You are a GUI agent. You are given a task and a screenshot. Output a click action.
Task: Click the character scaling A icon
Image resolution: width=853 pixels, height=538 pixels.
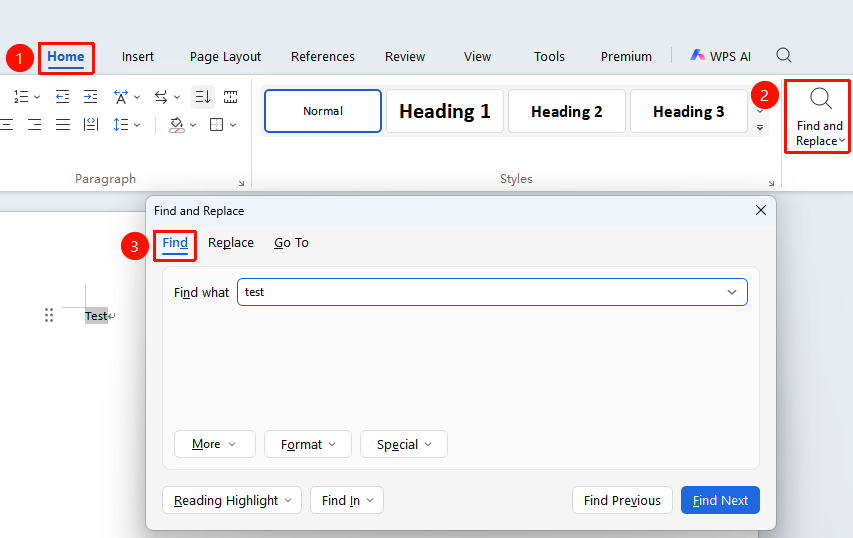121,97
